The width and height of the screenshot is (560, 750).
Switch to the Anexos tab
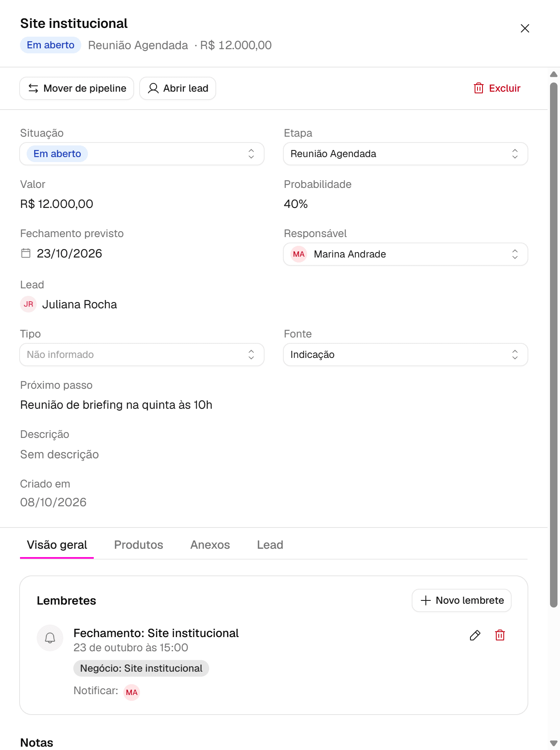210,545
